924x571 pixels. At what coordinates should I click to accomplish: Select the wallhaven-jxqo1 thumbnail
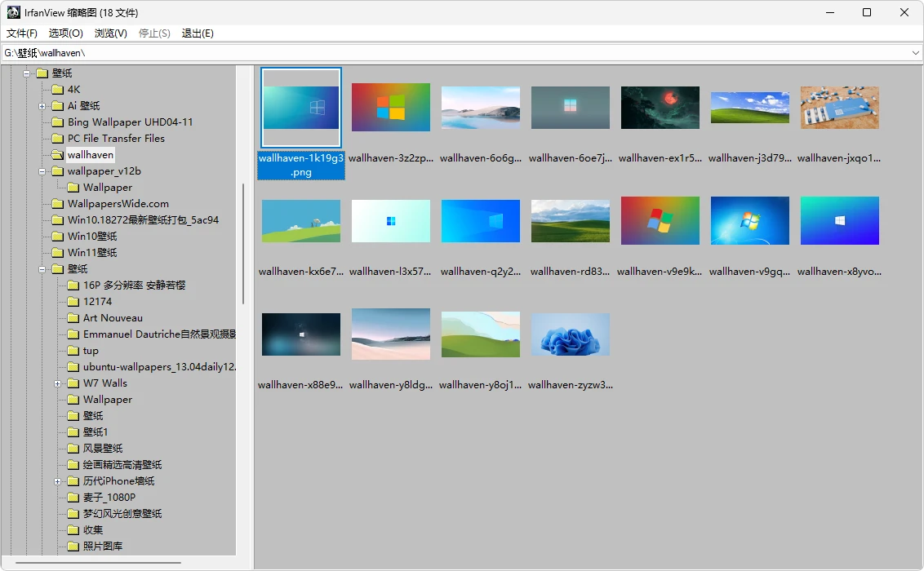pyautogui.click(x=840, y=108)
